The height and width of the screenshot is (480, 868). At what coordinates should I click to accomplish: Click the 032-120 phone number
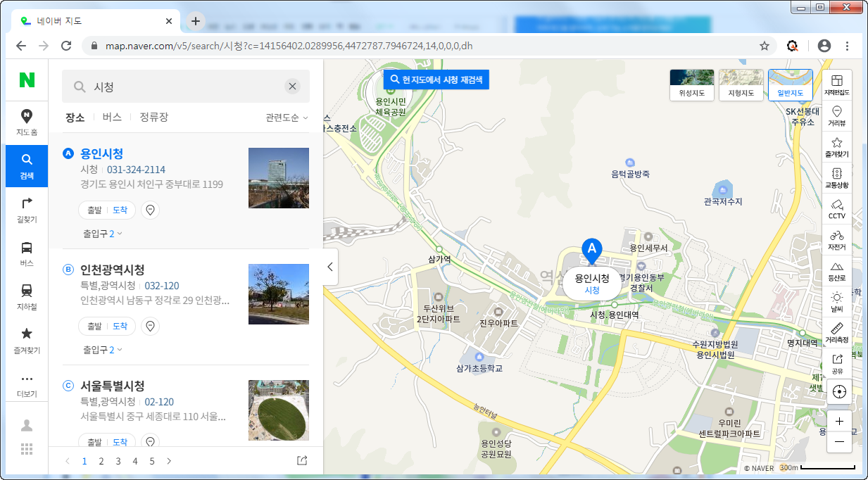point(162,286)
